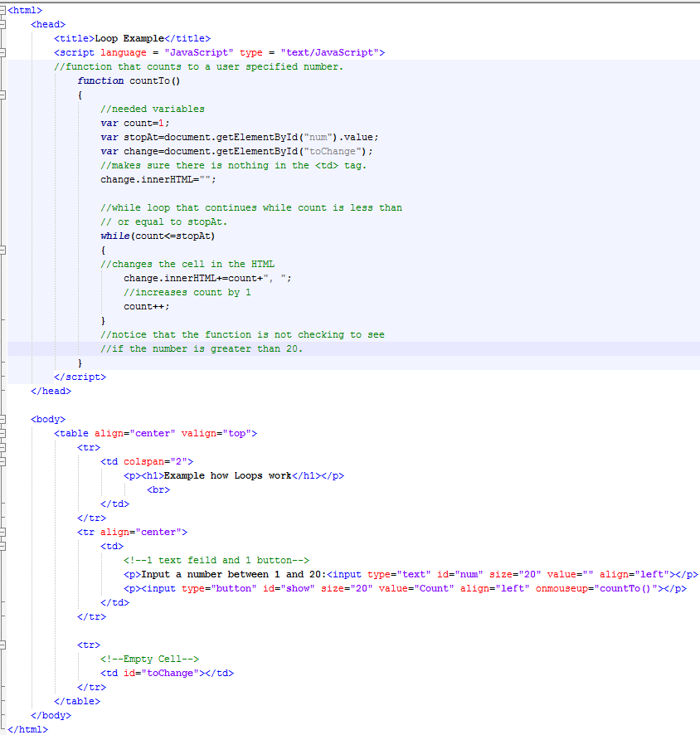
Task: Collapse the countTo function body fold marker
Action: tap(2, 95)
